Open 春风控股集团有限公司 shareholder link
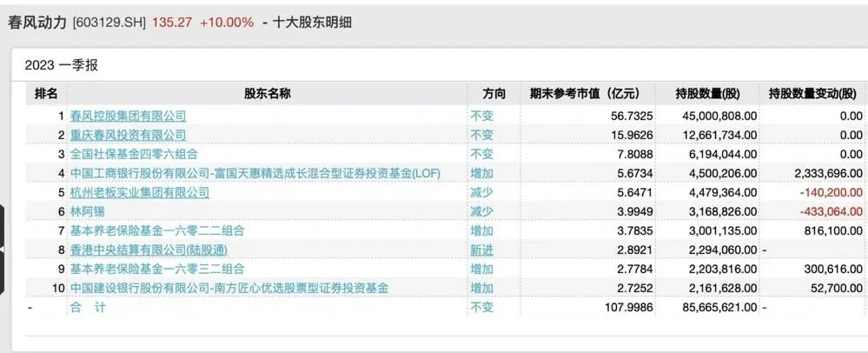 (128, 116)
